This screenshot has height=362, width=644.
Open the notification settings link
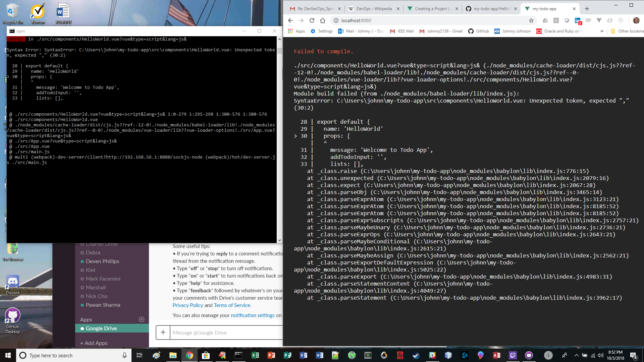[253, 315]
